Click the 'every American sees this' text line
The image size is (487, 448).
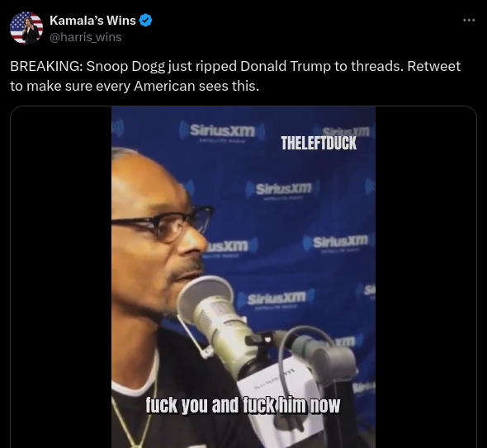point(135,86)
